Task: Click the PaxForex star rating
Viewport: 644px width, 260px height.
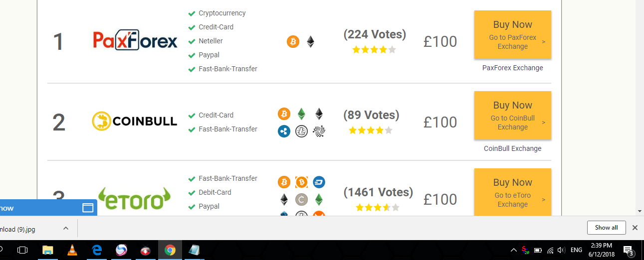Action: tap(374, 50)
